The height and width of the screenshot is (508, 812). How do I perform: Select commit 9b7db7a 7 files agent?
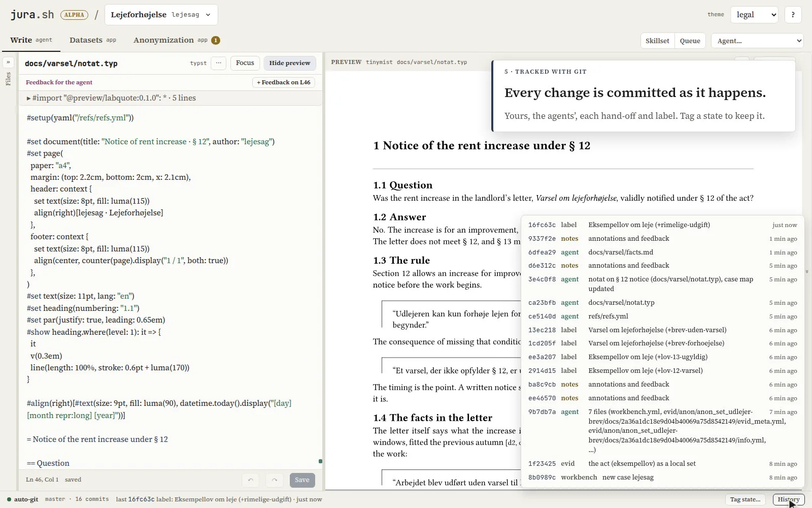click(x=662, y=431)
